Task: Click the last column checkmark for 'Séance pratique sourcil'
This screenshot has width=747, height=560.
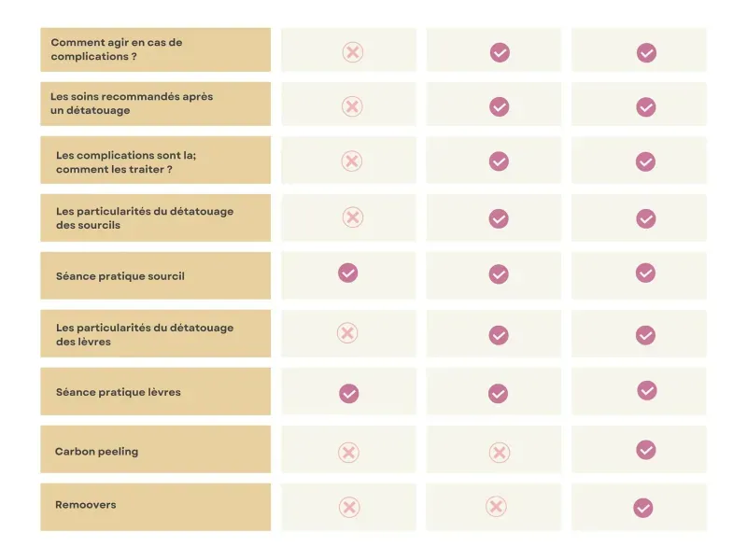Action: (645, 273)
